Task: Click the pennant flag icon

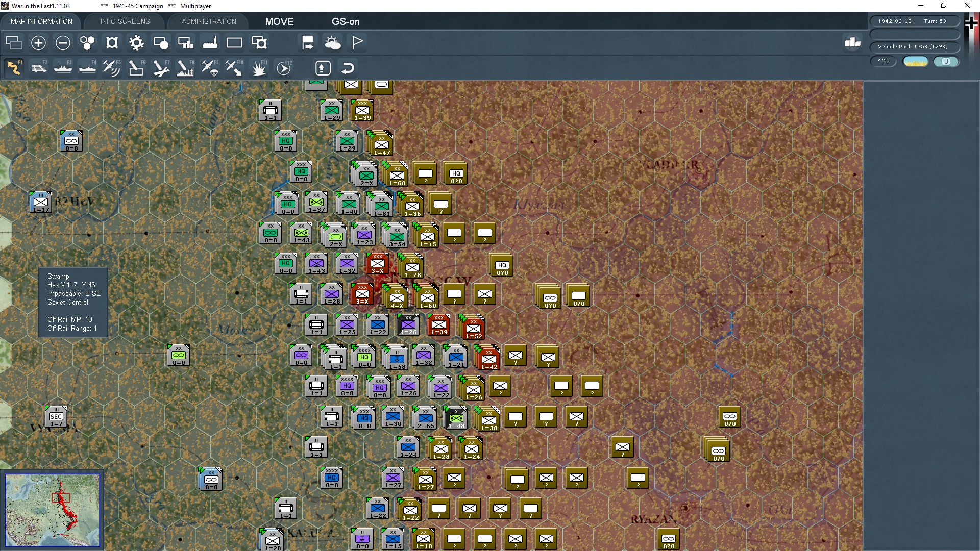Action: [x=357, y=42]
